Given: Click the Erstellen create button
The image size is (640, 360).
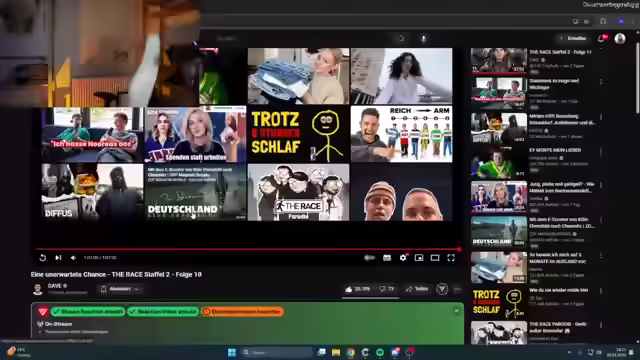Looking at the screenshot, I should [x=573, y=38].
